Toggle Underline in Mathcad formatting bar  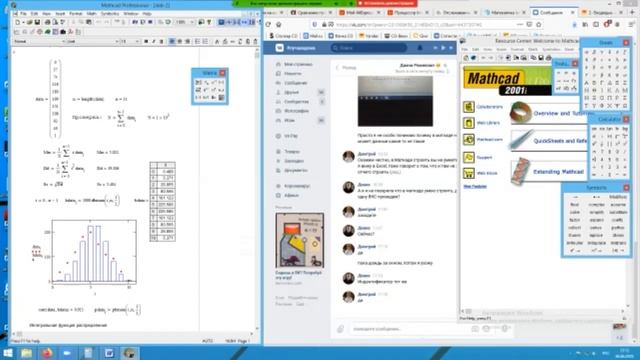pos(162,41)
